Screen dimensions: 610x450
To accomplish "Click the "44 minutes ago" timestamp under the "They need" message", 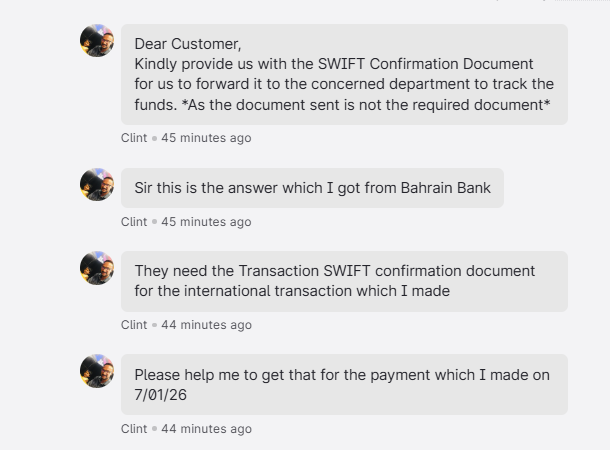I will click(206, 325).
